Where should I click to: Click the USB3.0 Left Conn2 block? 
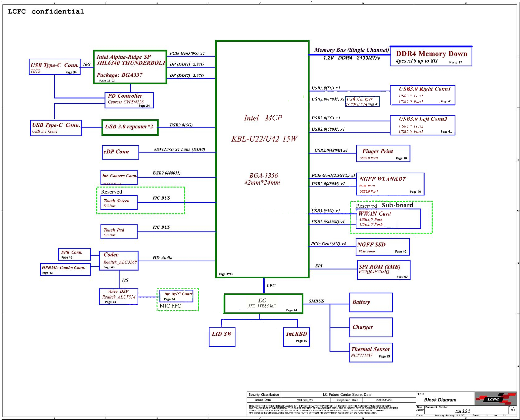422,125
